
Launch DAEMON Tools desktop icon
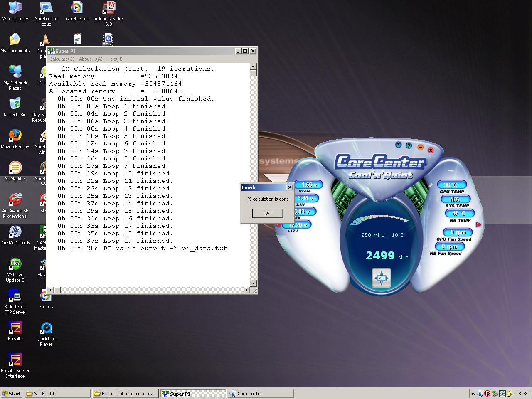[15, 235]
